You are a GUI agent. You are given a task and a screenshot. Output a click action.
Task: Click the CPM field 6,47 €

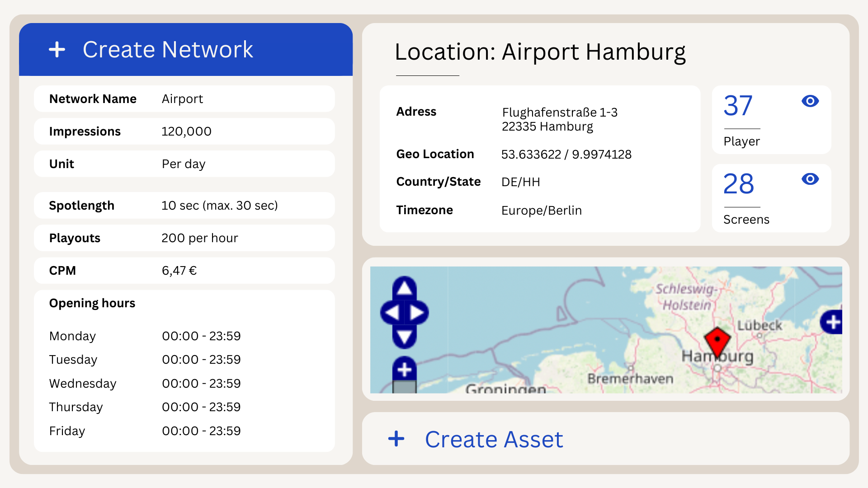click(x=179, y=271)
